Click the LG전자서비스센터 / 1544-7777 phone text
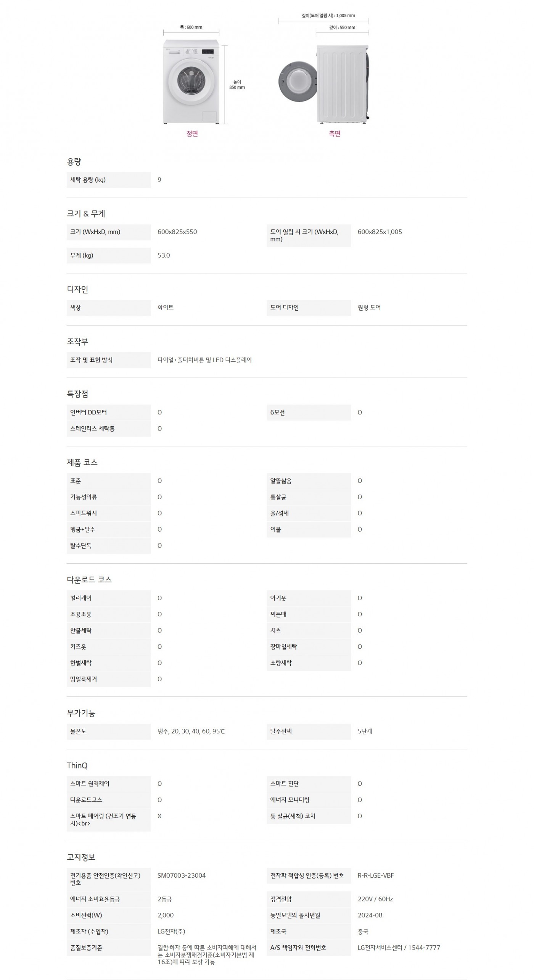 coord(399,948)
